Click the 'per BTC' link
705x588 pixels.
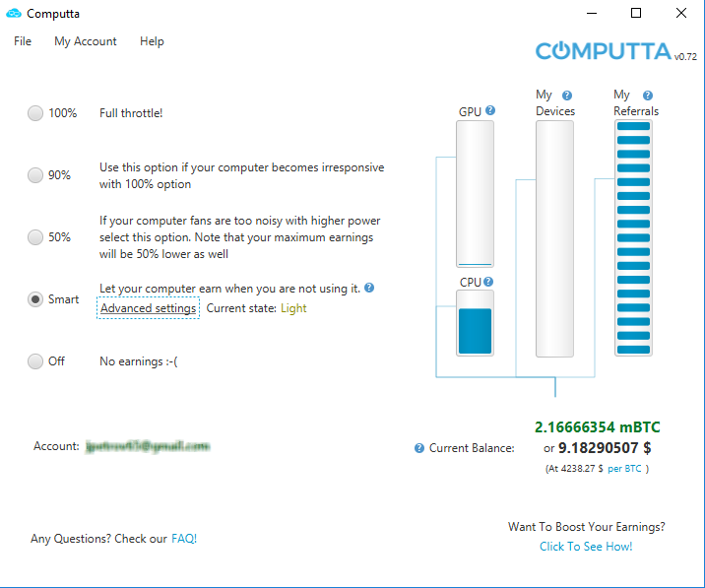(x=624, y=468)
